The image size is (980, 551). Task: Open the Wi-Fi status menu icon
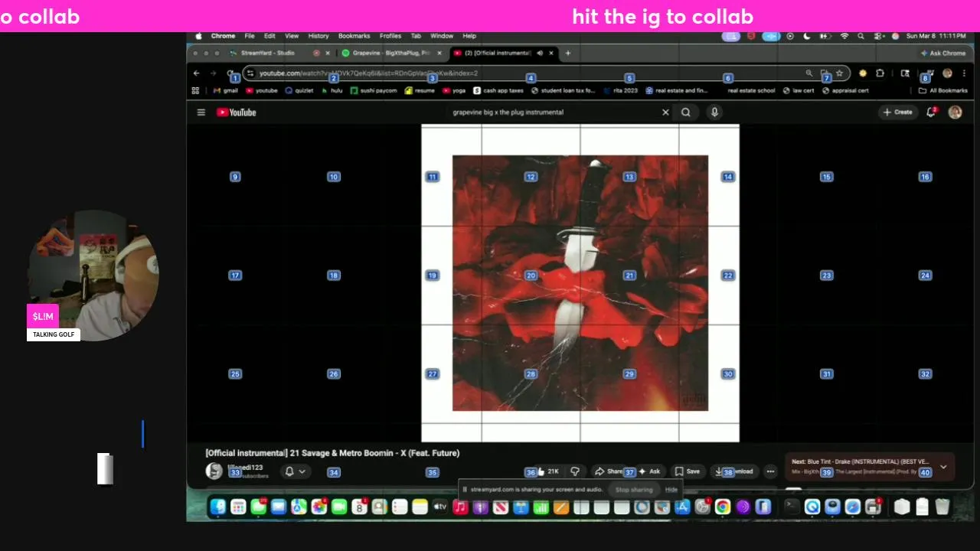(x=844, y=36)
